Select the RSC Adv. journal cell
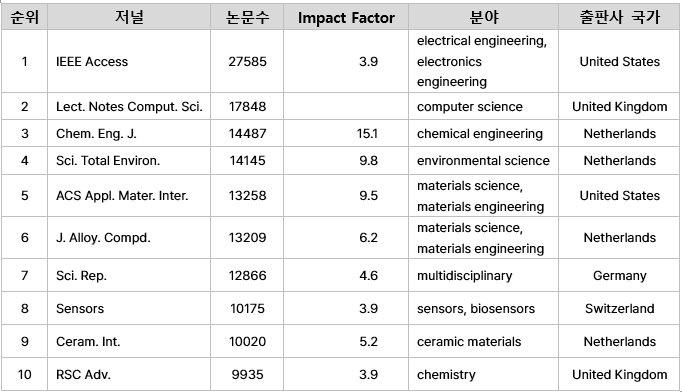 pyautogui.click(x=129, y=374)
